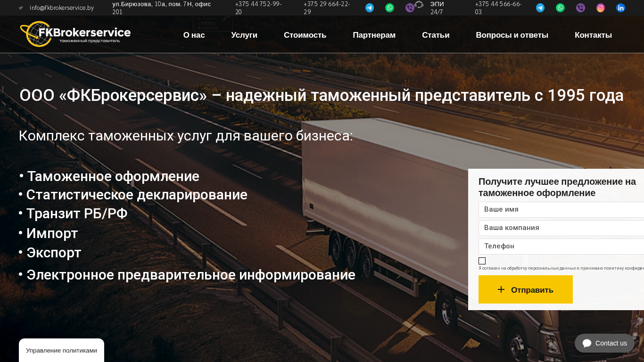Open the Стоимость menu item

[x=305, y=35]
